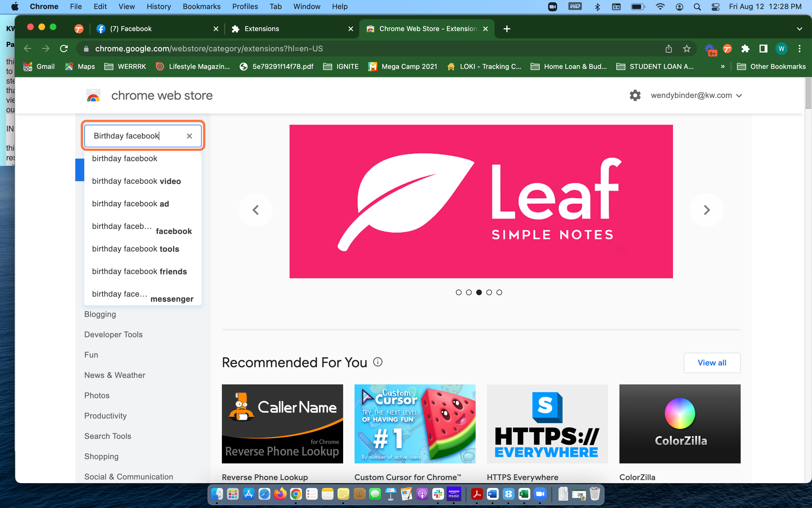Open the side panel icon in toolbar
Viewport: 812px width, 508px height.
763,49
